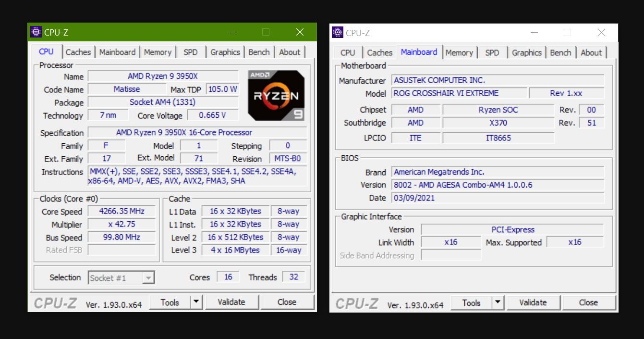Switch to CPU tab in the right window
The height and width of the screenshot is (339, 644).
pos(348,52)
